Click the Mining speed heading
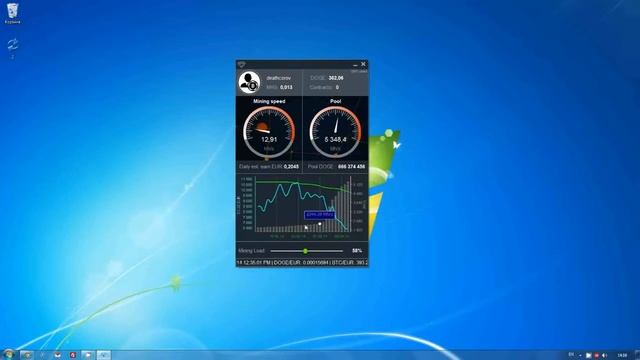Viewport: 640px width, 360px height. coord(269,101)
